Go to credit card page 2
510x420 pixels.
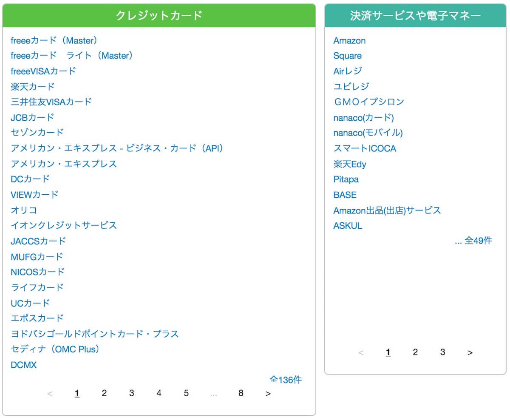pyautogui.click(x=104, y=393)
